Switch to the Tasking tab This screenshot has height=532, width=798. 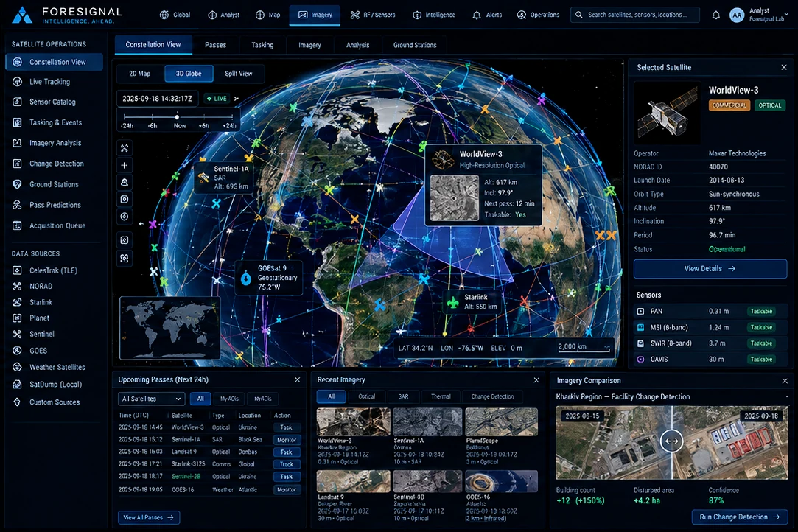click(x=262, y=45)
